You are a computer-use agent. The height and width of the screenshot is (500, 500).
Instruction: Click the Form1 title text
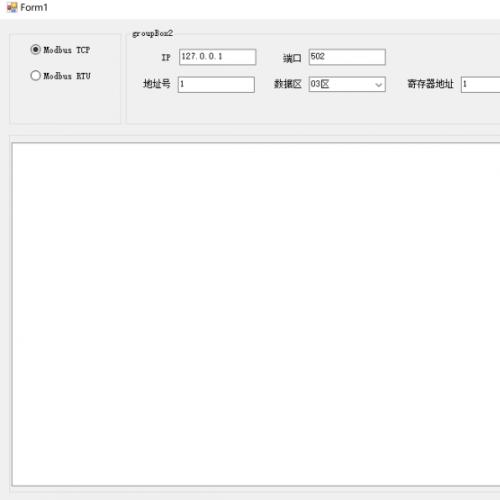34,7
